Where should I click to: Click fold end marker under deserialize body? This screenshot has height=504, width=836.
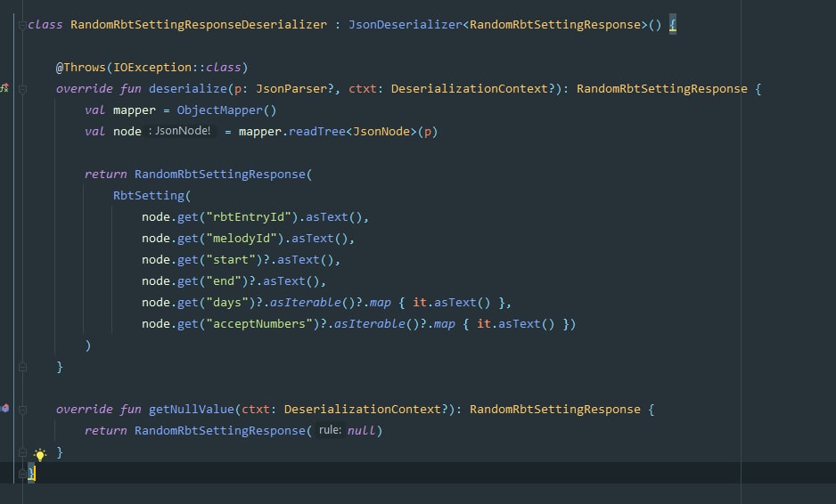click(22, 367)
